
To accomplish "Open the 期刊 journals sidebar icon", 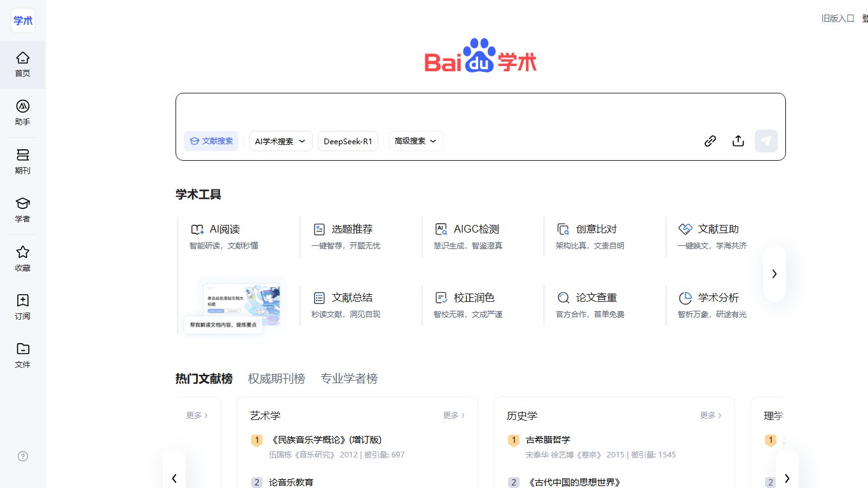I will pos(22,161).
